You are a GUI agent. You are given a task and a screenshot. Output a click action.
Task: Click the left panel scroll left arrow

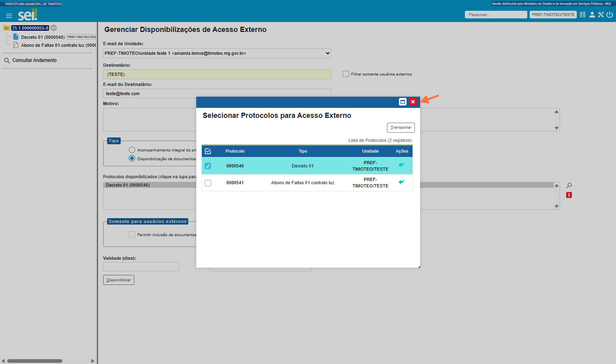[3, 361]
